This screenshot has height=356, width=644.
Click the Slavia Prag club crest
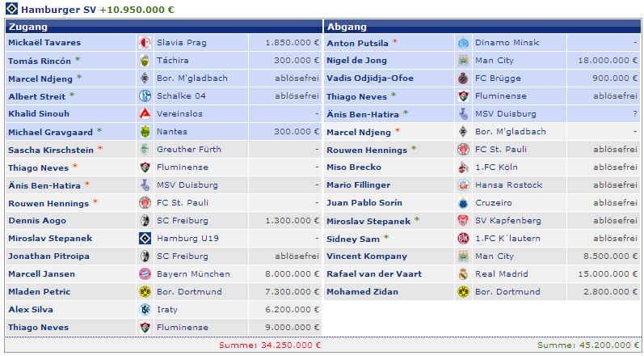tap(145, 43)
